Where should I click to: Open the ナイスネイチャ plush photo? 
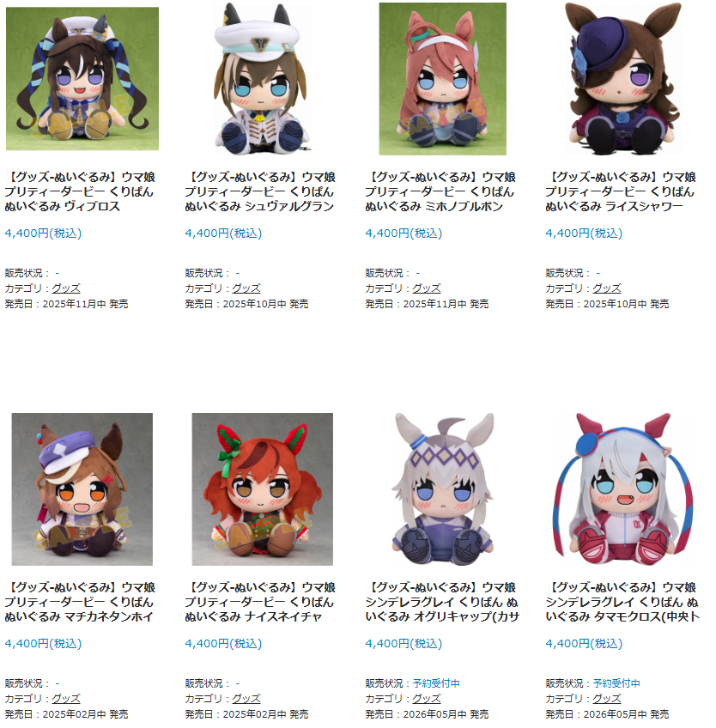(x=263, y=488)
